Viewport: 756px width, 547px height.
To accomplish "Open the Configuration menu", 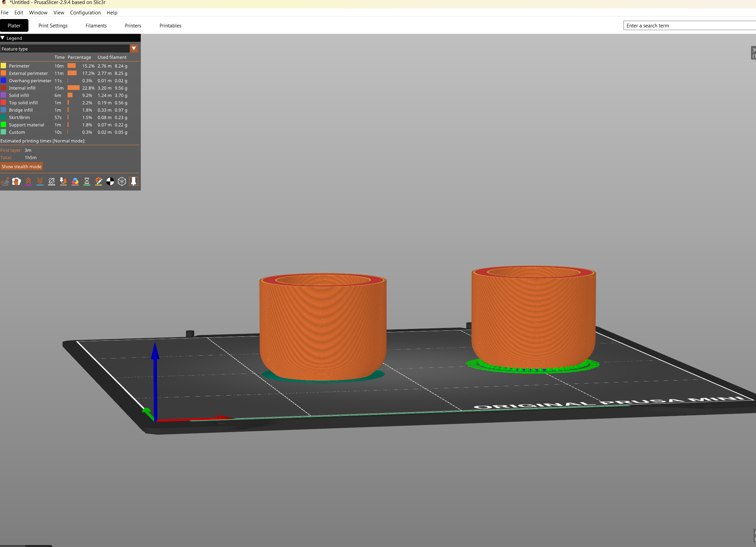I will click(85, 13).
